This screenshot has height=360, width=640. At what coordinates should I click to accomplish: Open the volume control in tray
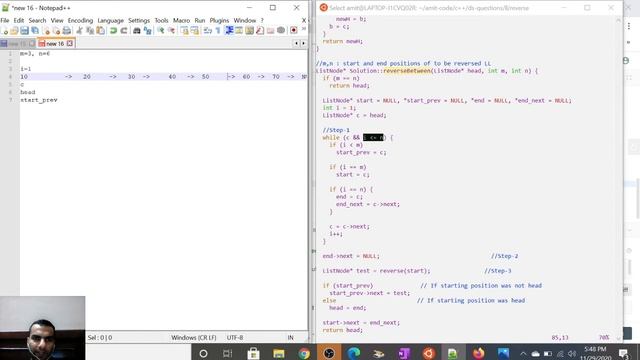(572, 353)
